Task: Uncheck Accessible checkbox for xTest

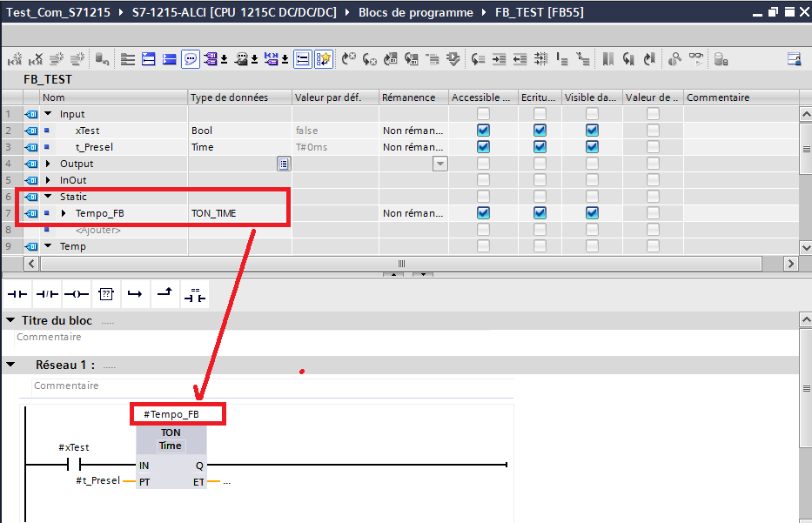Action: (483, 131)
